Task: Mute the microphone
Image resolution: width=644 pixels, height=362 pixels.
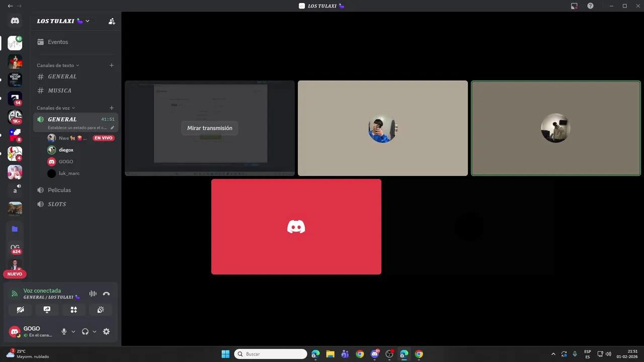Action: pos(64,331)
